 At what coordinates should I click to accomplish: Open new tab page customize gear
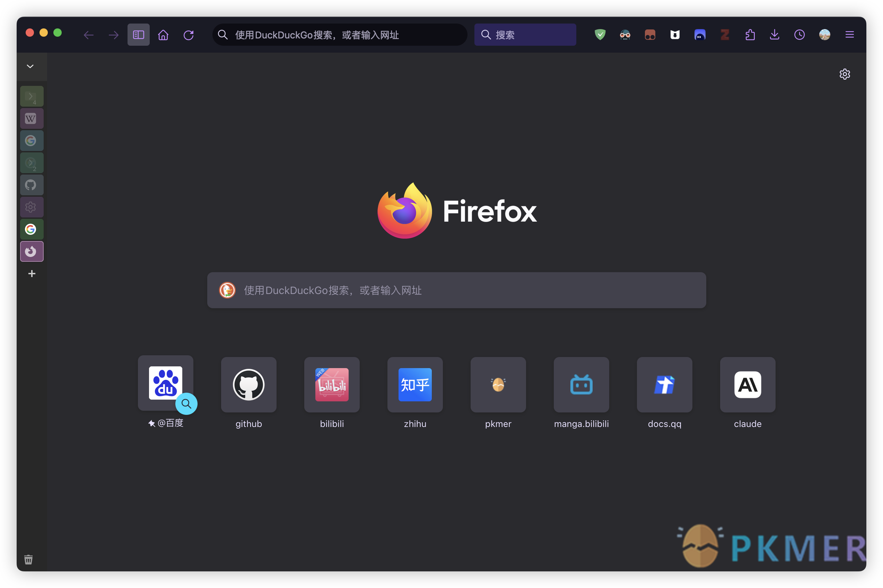pos(844,74)
